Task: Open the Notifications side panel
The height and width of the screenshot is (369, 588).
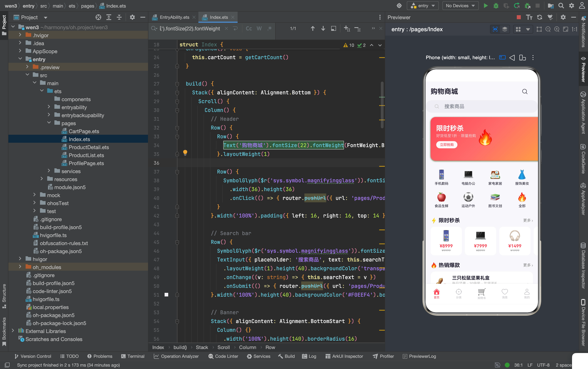Action: click(x=583, y=32)
